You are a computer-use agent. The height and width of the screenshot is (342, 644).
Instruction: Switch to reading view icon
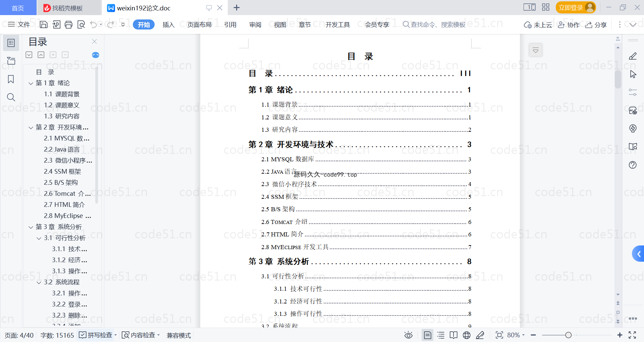(453, 335)
